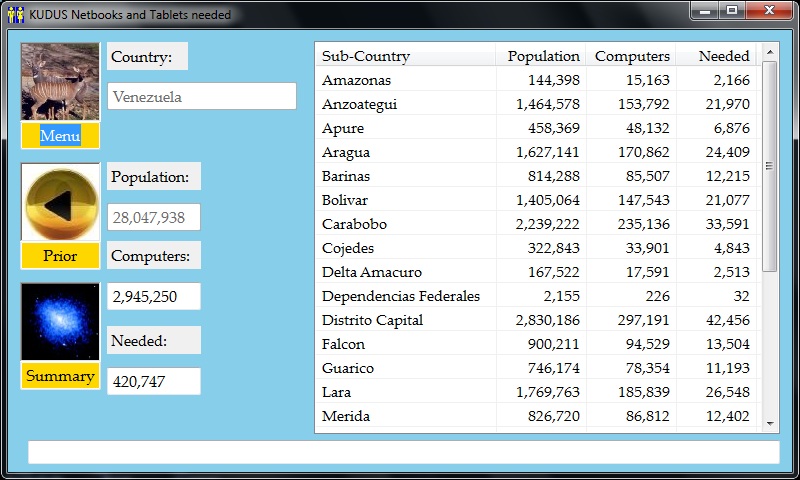Click the Country field showing Venezuela
The image size is (800, 480).
coord(202,97)
